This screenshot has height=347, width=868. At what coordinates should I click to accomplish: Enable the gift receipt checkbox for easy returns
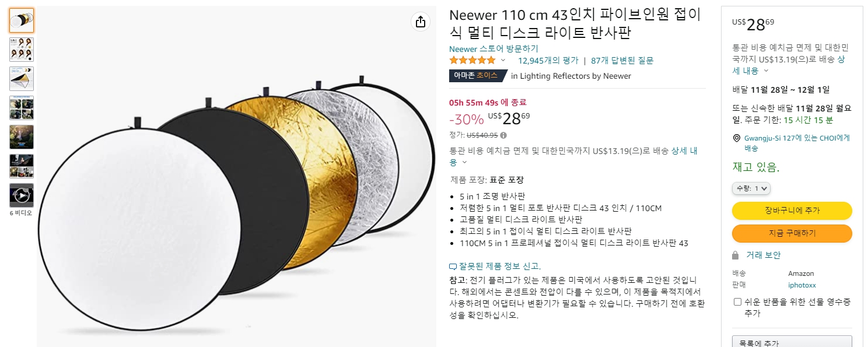pos(737,301)
